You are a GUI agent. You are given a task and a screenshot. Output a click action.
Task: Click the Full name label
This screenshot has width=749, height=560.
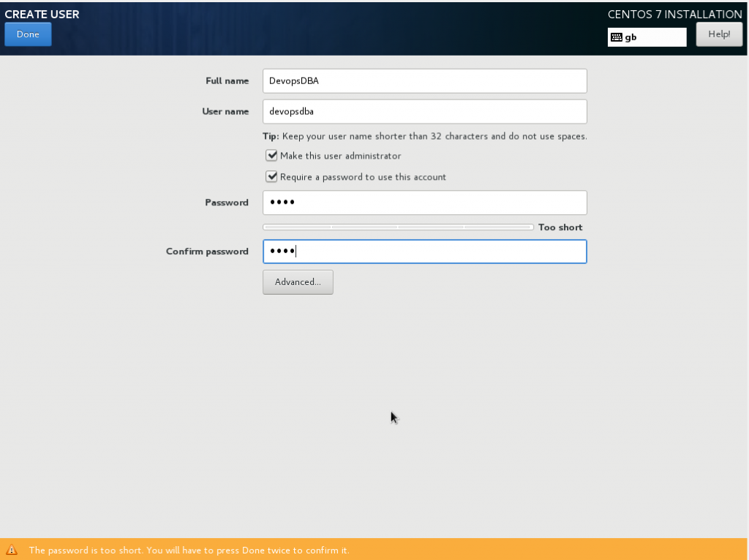point(227,81)
